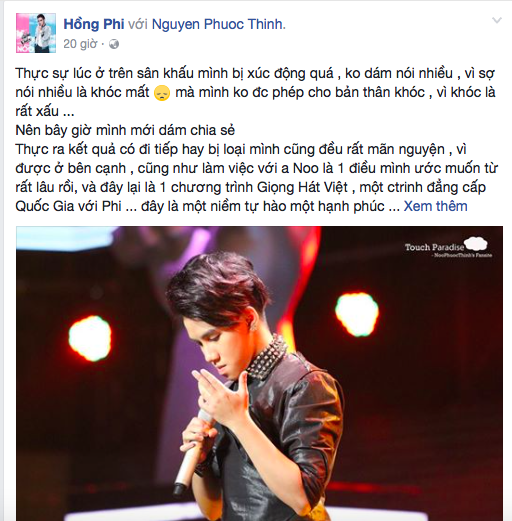Image resolution: width=512 pixels, height=521 pixels.
Task: Open Hồng Phi's profile picture thumbnail
Action: pyautogui.click(x=36, y=33)
